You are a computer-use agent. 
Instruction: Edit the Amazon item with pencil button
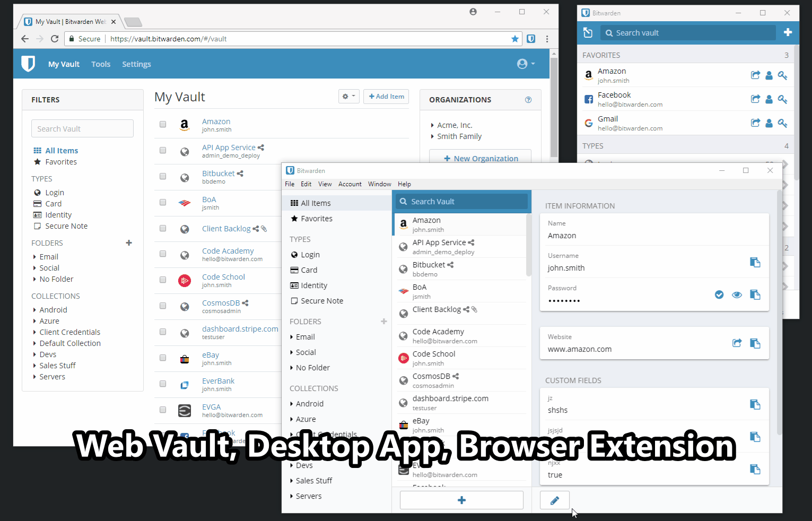click(x=554, y=500)
